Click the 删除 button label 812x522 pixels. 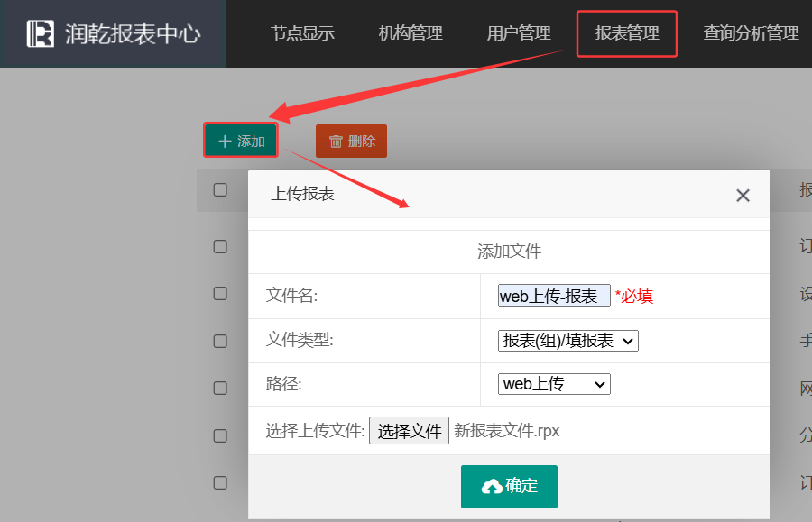[x=362, y=142]
